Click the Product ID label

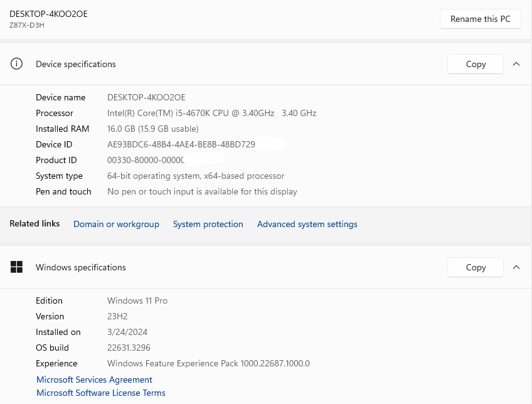tap(56, 160)
